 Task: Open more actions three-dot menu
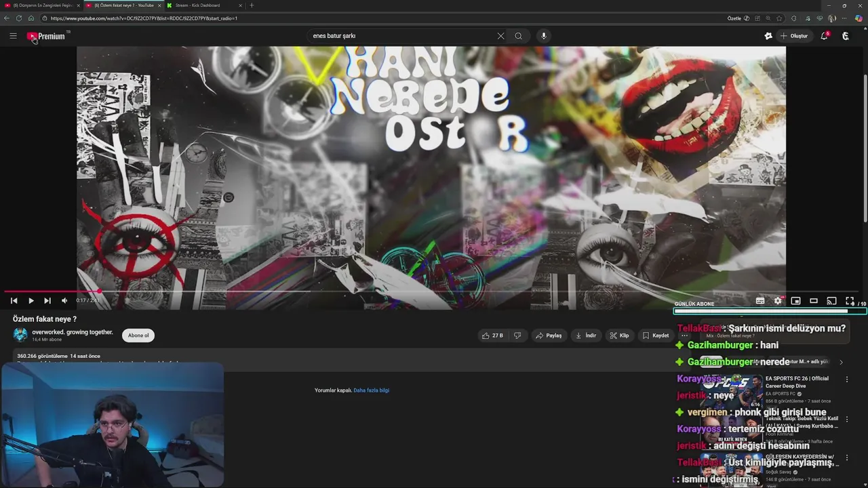(684, 335)
